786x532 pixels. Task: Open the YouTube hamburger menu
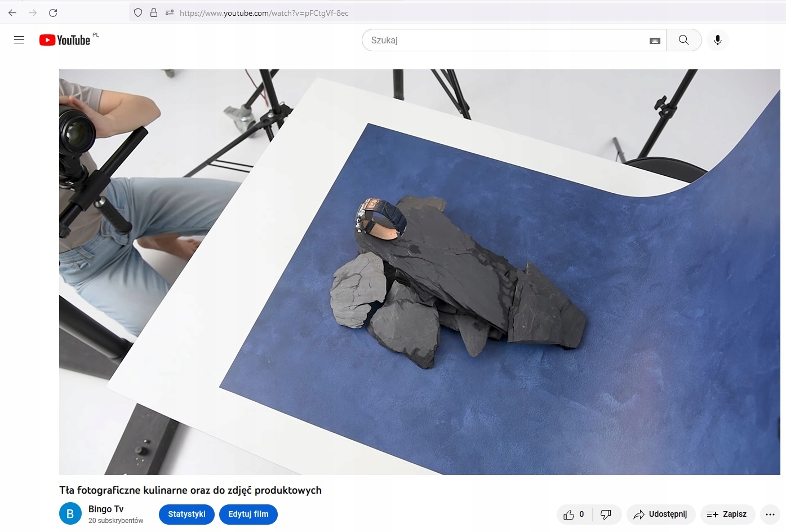[x=19, y=39]
